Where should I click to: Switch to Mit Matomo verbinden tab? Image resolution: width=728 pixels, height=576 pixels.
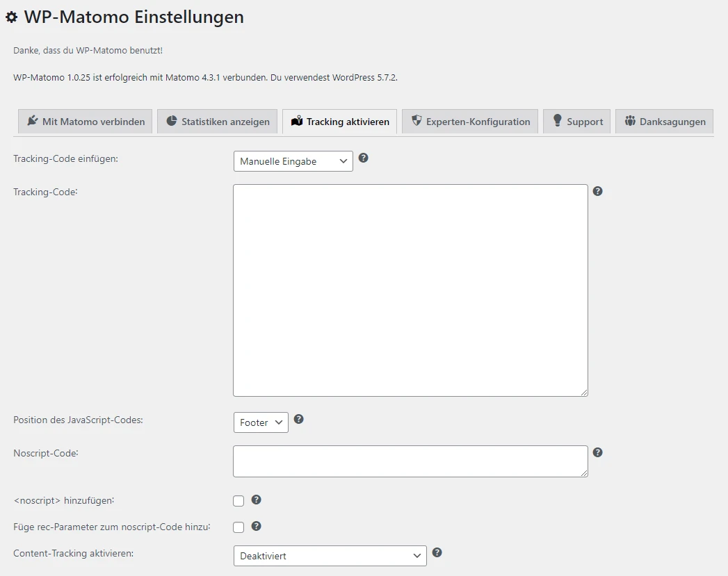click(x=85, y=122)
